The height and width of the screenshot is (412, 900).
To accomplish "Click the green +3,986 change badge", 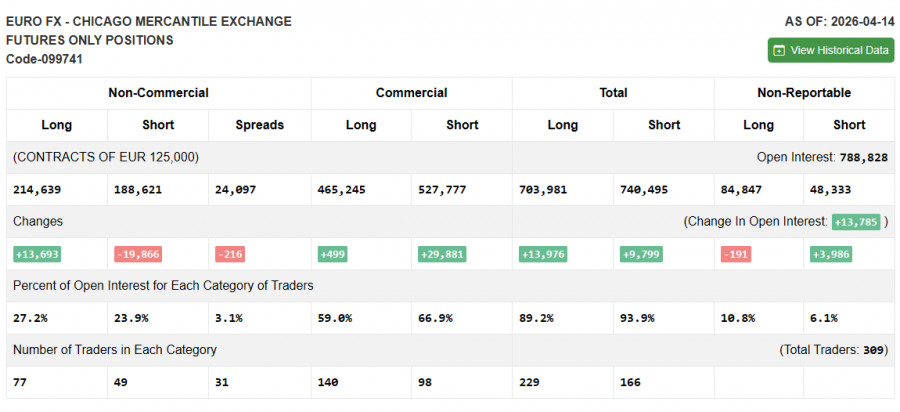I will point(834,254).
